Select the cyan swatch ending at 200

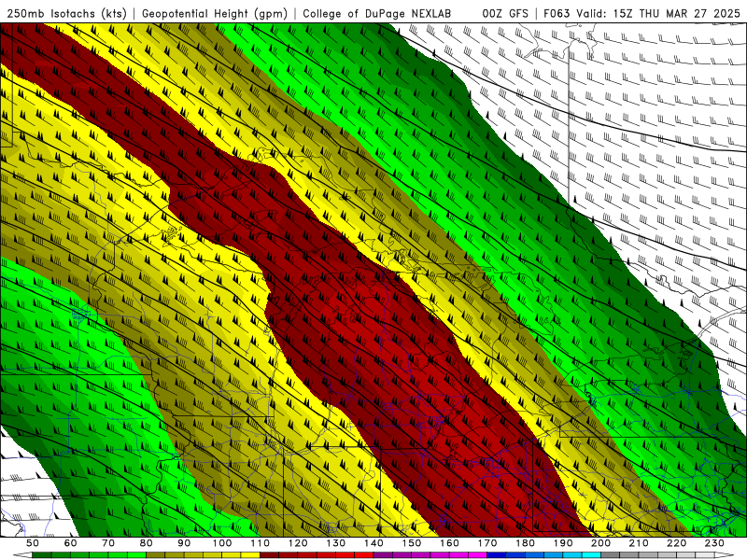pyautogui.click(x=591, y=554)
